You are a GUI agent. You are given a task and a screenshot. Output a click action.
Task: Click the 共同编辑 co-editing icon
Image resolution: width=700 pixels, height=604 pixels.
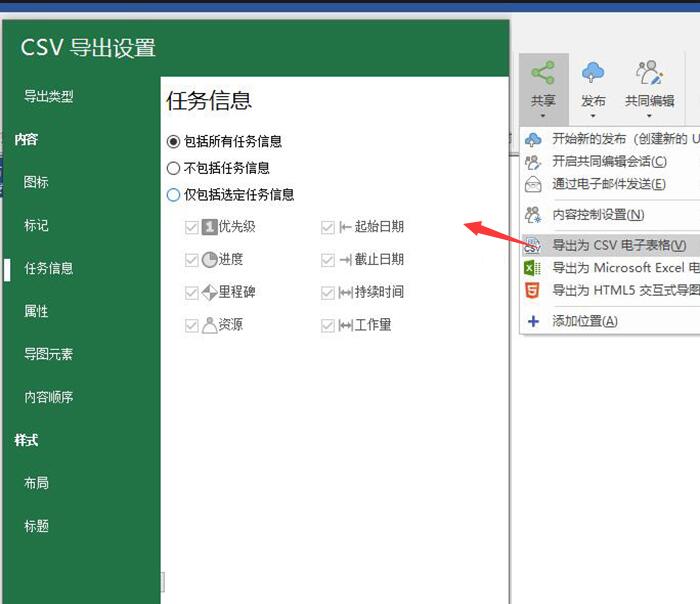(x=649, y=73)
